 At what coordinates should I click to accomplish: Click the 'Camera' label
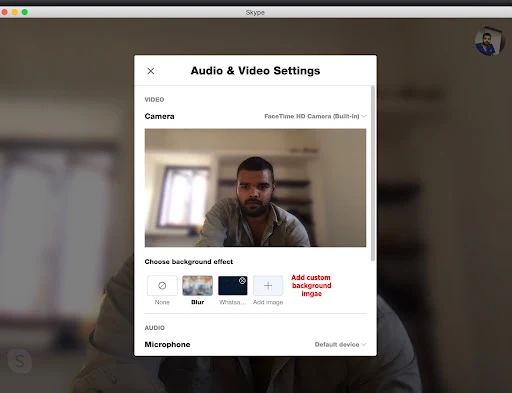(159, 116)
